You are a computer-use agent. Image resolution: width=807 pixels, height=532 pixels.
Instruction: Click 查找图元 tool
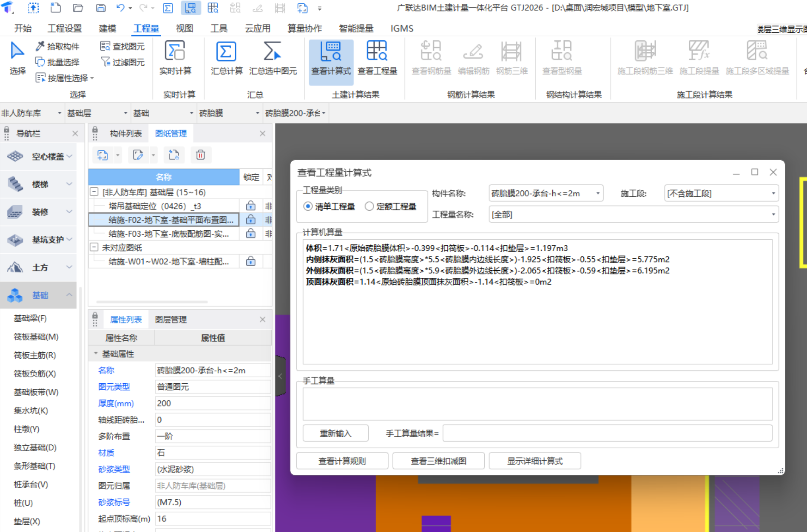coord(122,46)
